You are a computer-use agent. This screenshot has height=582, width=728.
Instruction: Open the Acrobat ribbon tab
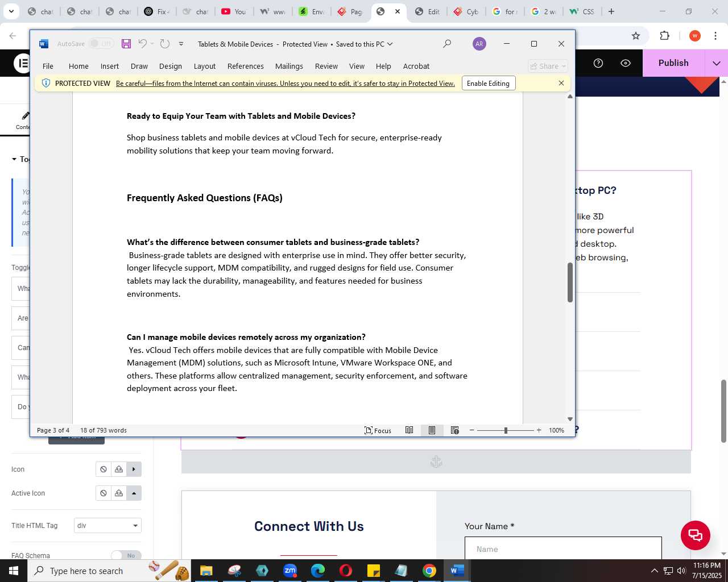(416, 66)
